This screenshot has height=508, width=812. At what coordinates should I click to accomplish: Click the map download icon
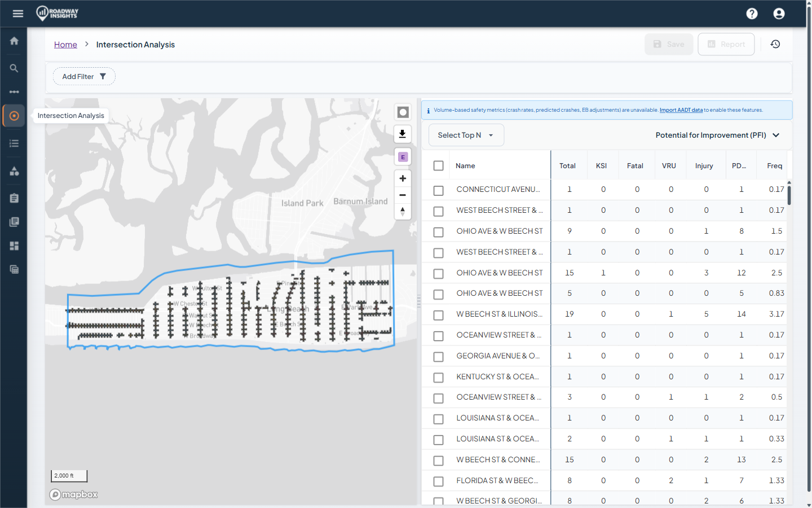(403, 134)
